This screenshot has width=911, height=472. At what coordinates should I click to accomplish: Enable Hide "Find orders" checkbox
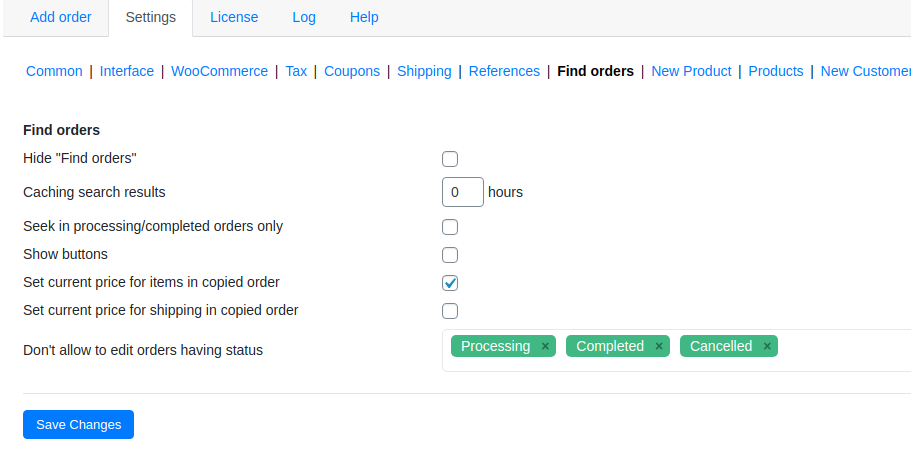click(x=450, y=159)
